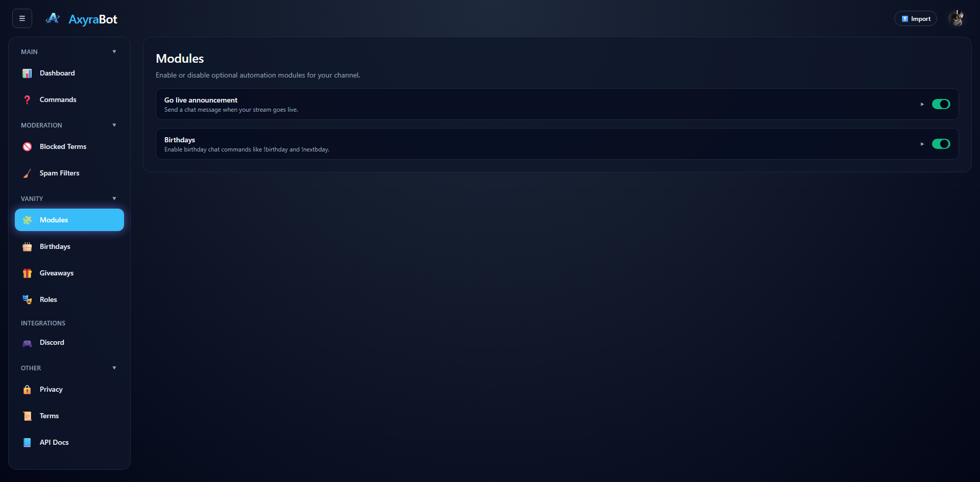Click the Dashboard chart icon
Image resolution: width=980 pixels, height=482 pixels.
27,73
